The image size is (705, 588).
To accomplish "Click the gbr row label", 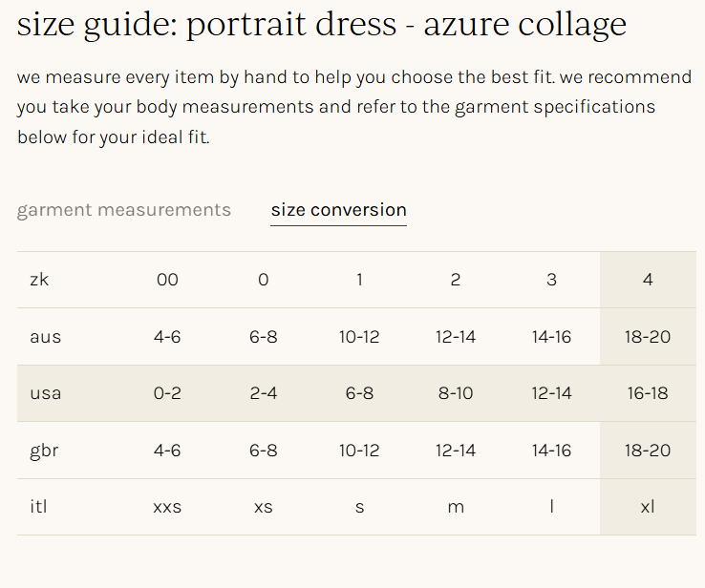I will point(44,451).
